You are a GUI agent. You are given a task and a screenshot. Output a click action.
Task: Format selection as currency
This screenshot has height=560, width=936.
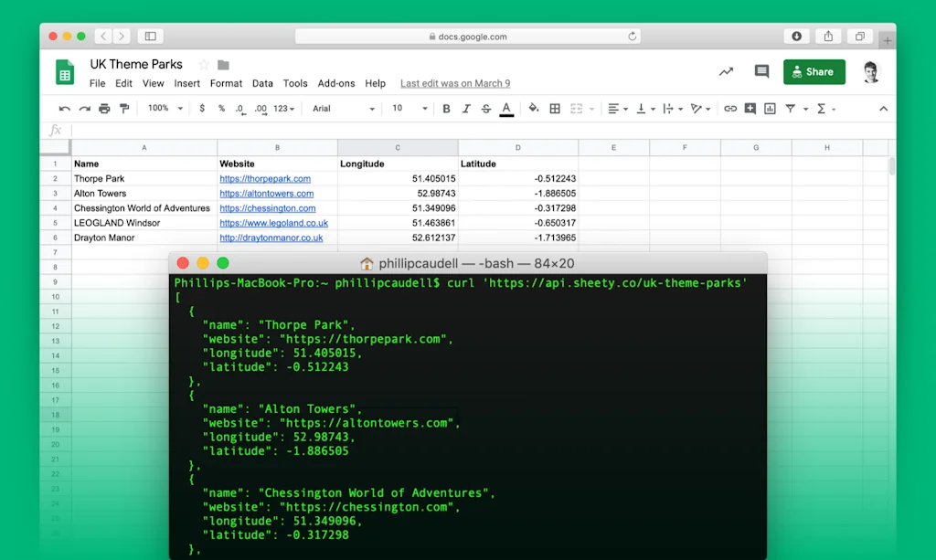pyautogui.click(x=200, y=108)
